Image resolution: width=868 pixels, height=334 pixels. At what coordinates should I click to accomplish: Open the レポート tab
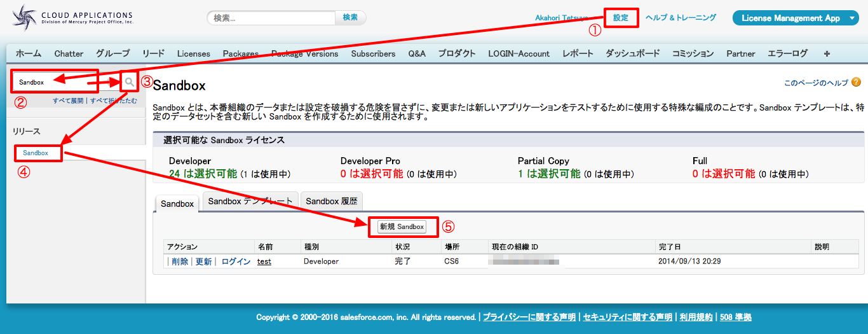pyautogui.click(x=578, y=53)
